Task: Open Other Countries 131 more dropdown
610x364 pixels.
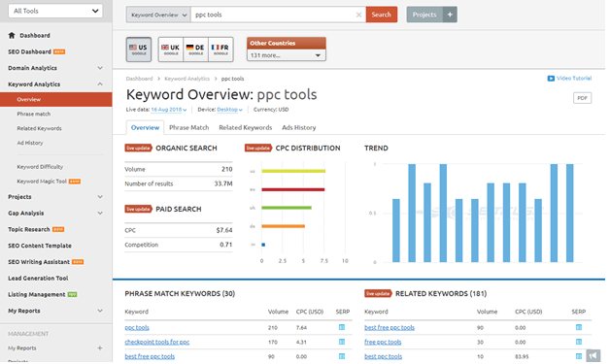Action: (286, 55)
